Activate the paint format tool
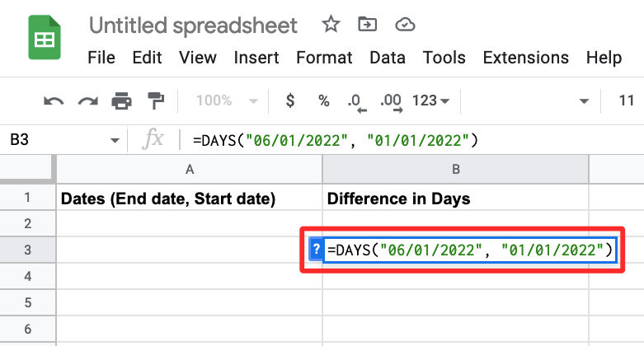 pyautogui.click(x=155, y=101)
